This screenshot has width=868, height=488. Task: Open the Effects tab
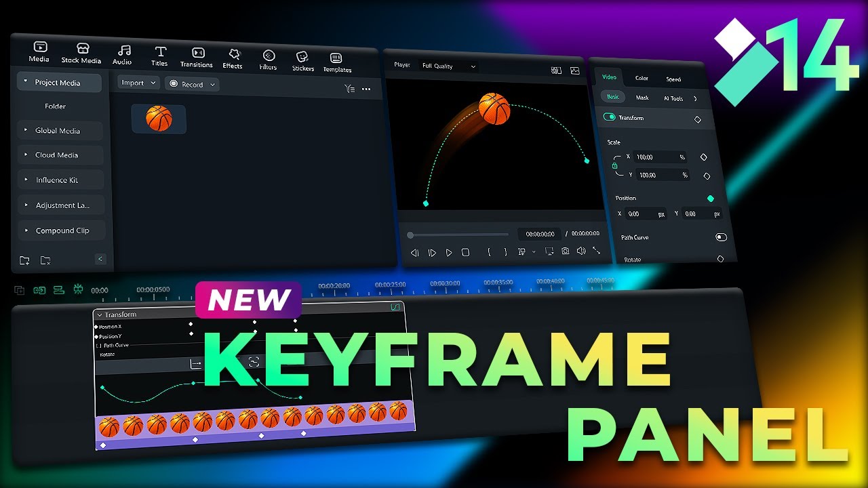point(233,59)
